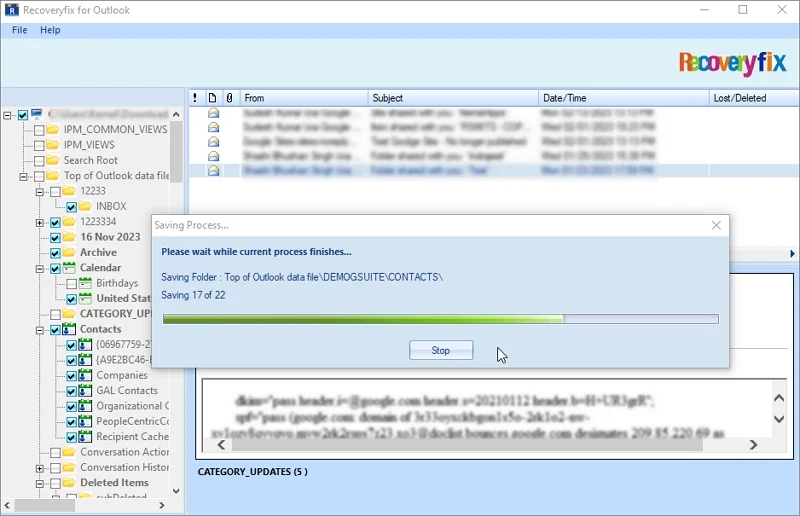
Task: Select the Search Root folder icon
Action: pos(53,160)
